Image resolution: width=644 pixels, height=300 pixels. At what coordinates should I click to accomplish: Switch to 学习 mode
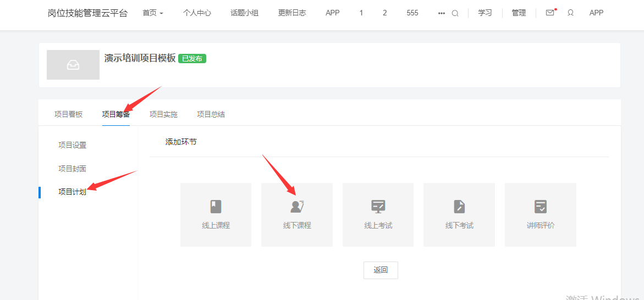pos(485,13)
